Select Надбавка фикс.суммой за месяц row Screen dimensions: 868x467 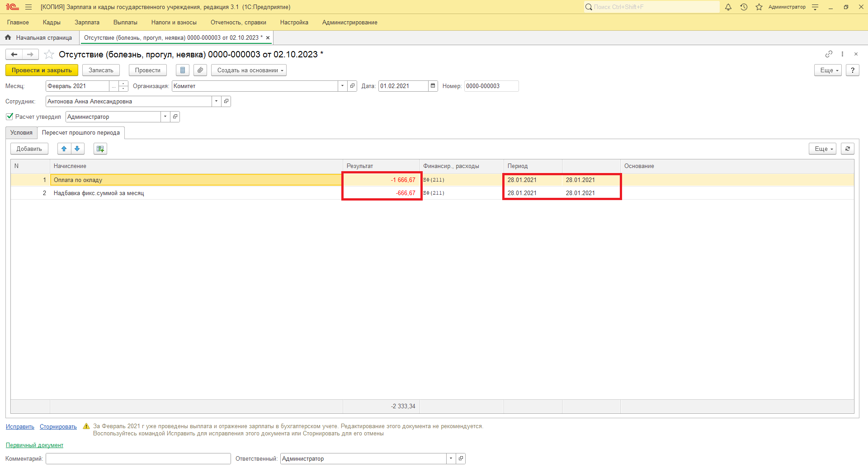pyautogui.click(x=432, y=193)
